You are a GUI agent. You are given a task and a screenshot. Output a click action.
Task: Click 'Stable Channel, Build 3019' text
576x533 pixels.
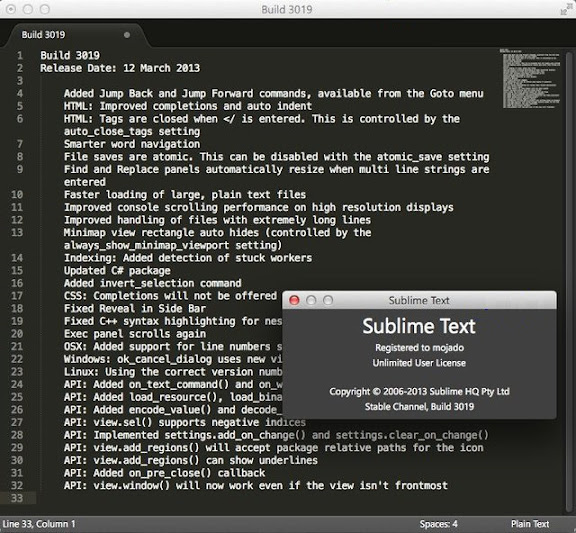419,407
